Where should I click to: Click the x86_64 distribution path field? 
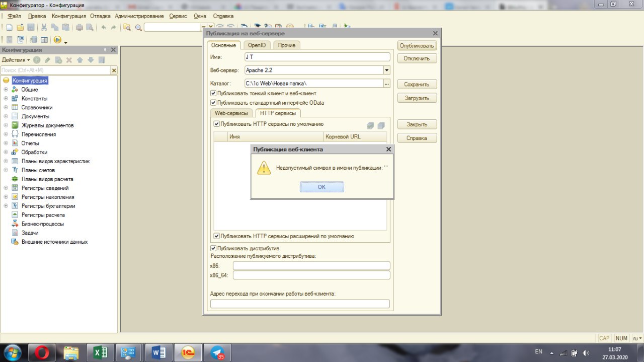311,275
